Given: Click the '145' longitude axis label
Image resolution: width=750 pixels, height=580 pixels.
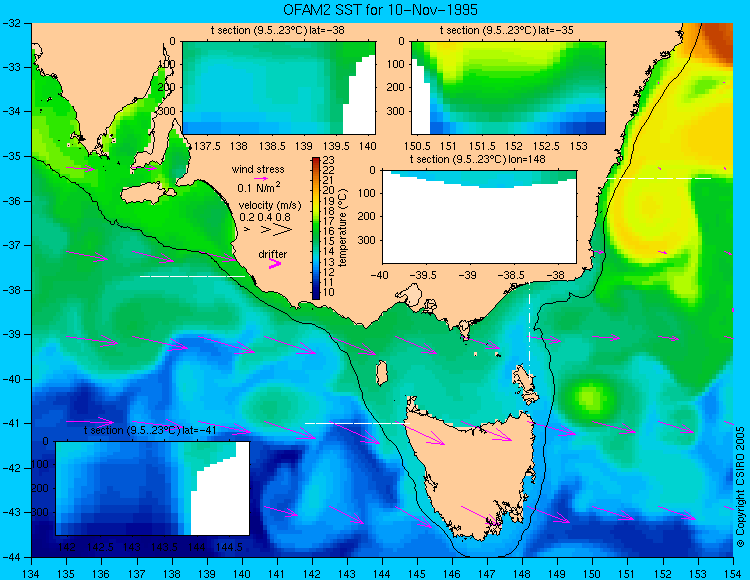Looking at the screenshot, I should pyautogui.click(x=417, y=573).
